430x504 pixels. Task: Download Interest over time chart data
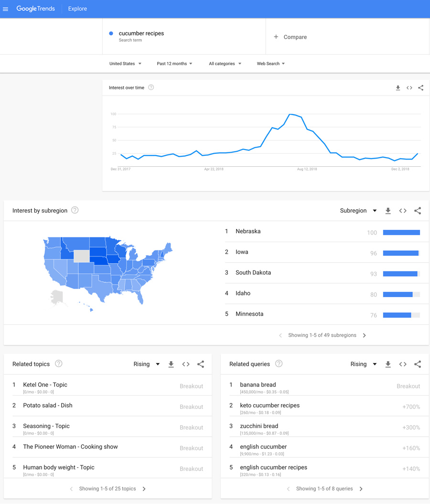pyautogui.click(x=398, y=88)
